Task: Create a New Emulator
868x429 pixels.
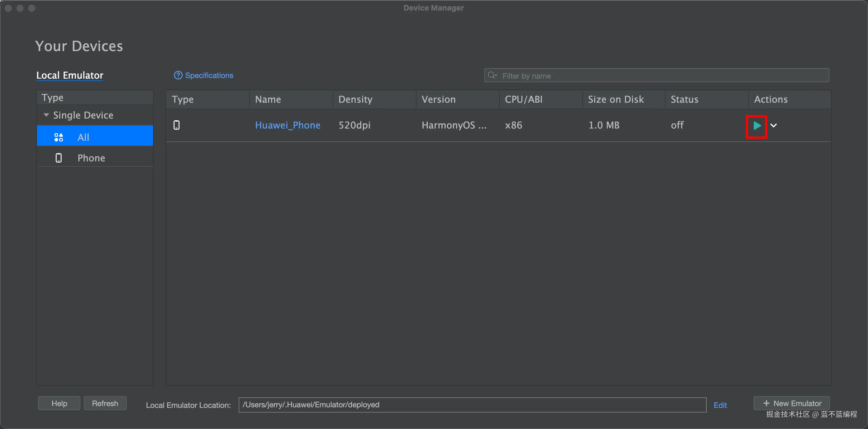Action: pyautogui.click(x=791, y=403)
